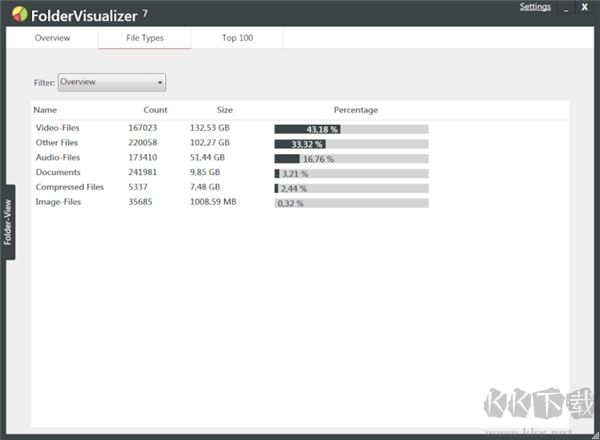Click the 43,18 % percentage bar
This screenshot has width=600, height=440.
pos(351,129)
